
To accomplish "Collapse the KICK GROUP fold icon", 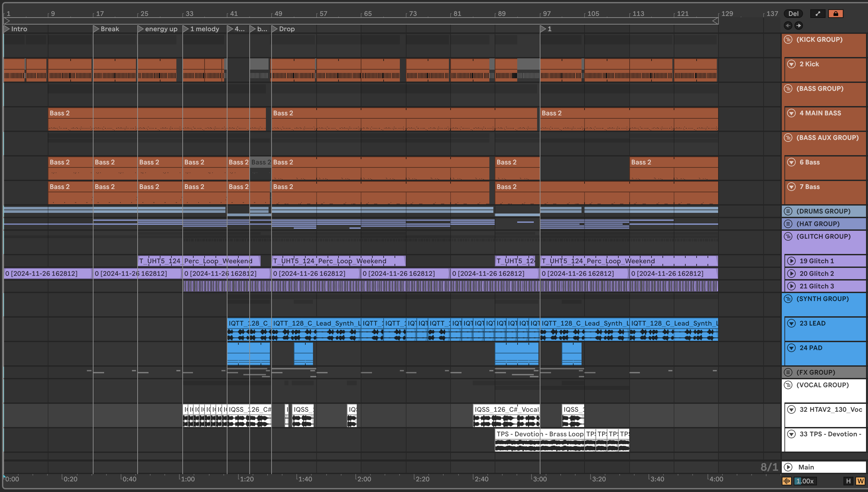I will pos(788,39).
